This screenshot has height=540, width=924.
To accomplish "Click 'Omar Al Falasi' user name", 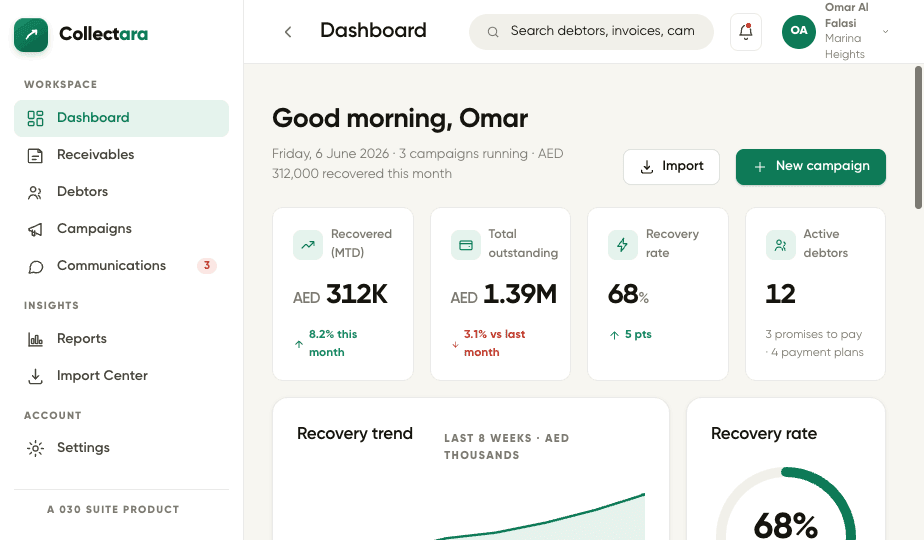I will click(x=847, y=15).
